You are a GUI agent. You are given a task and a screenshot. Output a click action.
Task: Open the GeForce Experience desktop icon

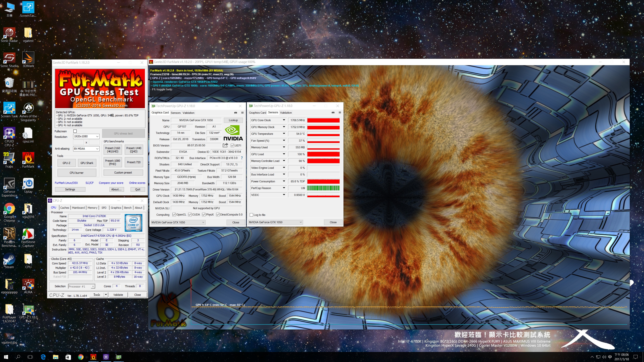point(9,187)
